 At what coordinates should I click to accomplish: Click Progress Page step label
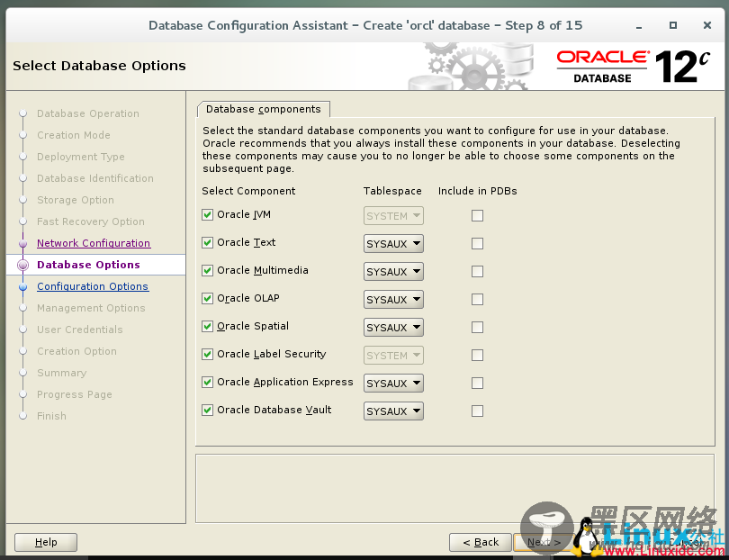click(75, 394)
